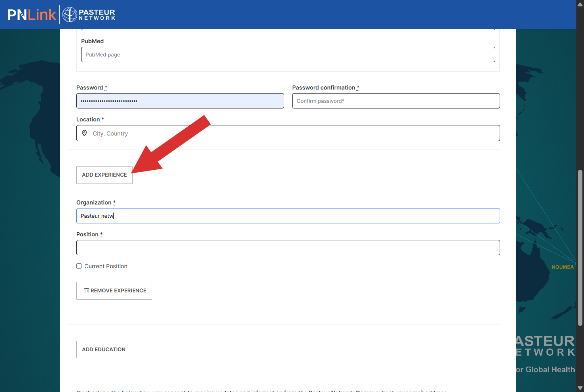Click the City, Country location field
The image size is (584, 392).
coord(288,133)
